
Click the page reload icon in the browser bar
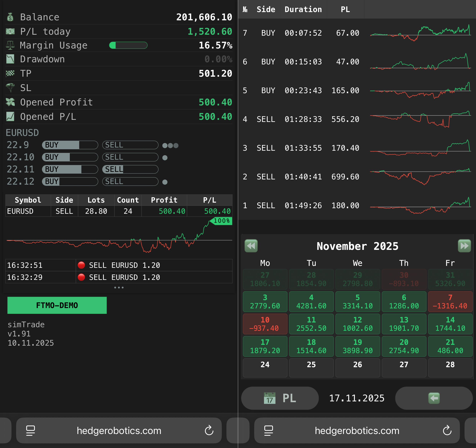pos(209,431)
